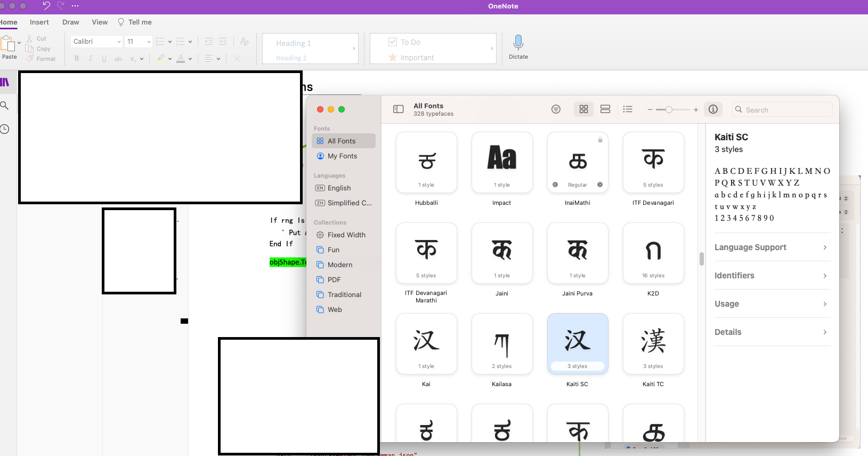The height and width of the screenshot is (456, 868).
Task: Open the notebooks icon in OneNote sidebar
Action: 5,82
